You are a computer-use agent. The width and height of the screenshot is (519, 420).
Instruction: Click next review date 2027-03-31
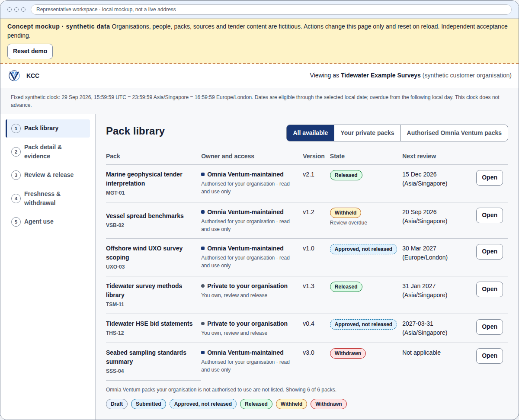coord(418,324)
